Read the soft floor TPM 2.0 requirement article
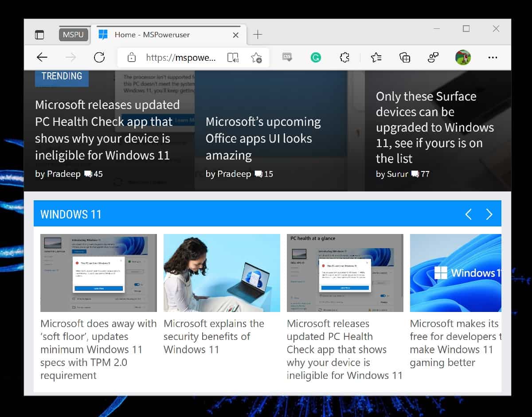532x417 pixels. [98, 349]
